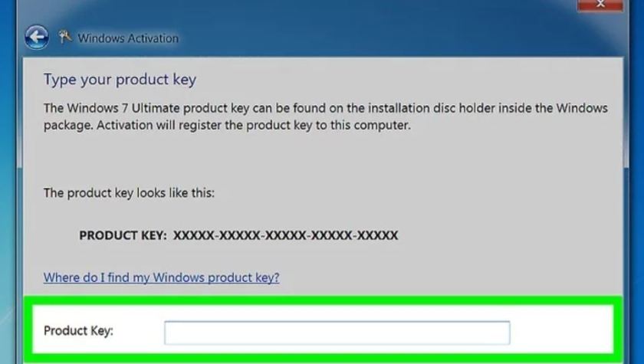Click the right window border of the dialog
644x364 pixels.
tap(626, 205)
